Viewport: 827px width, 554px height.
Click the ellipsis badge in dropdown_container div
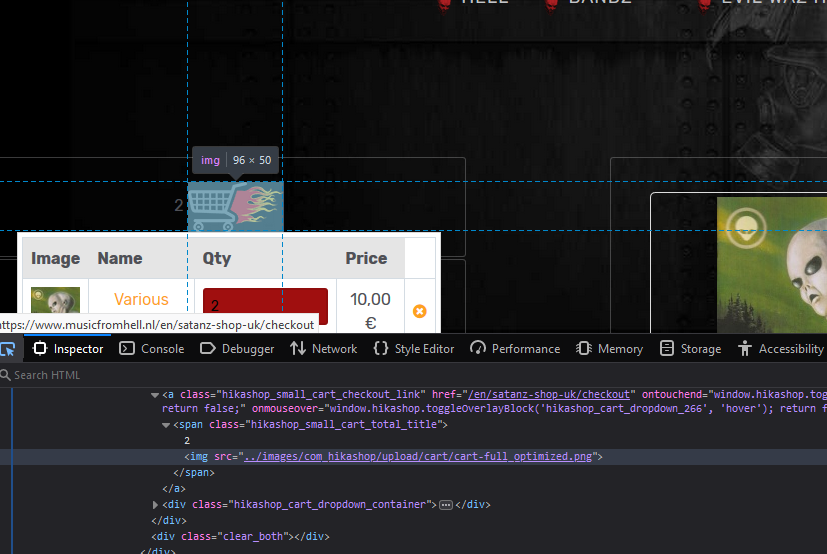(446, 505)
